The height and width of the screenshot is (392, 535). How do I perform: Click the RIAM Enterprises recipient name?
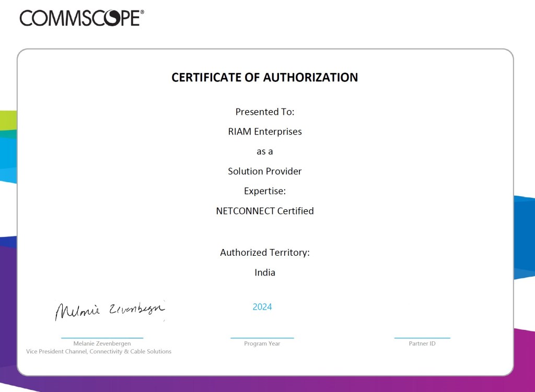click(264, 132)
